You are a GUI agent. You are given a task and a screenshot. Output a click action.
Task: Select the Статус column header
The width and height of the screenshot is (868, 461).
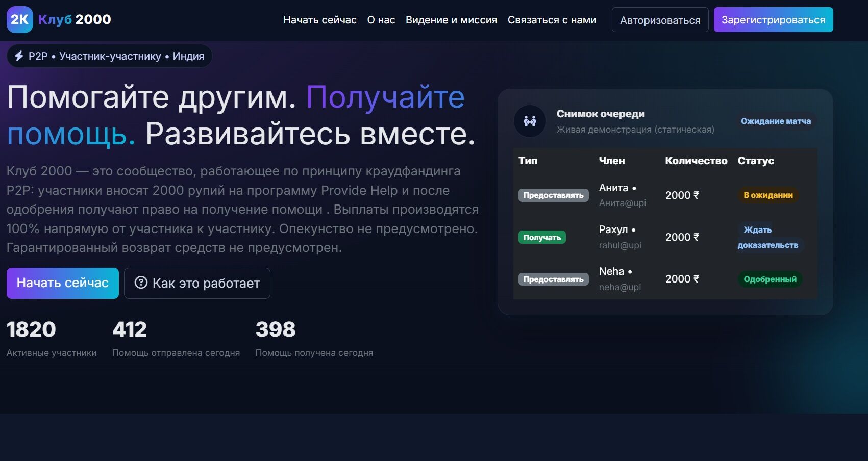tap(755, 161)
